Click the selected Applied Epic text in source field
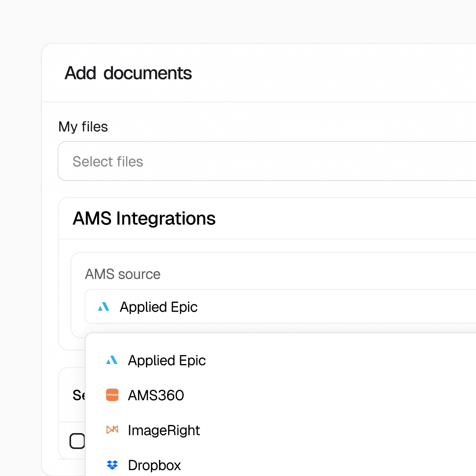 159,307
